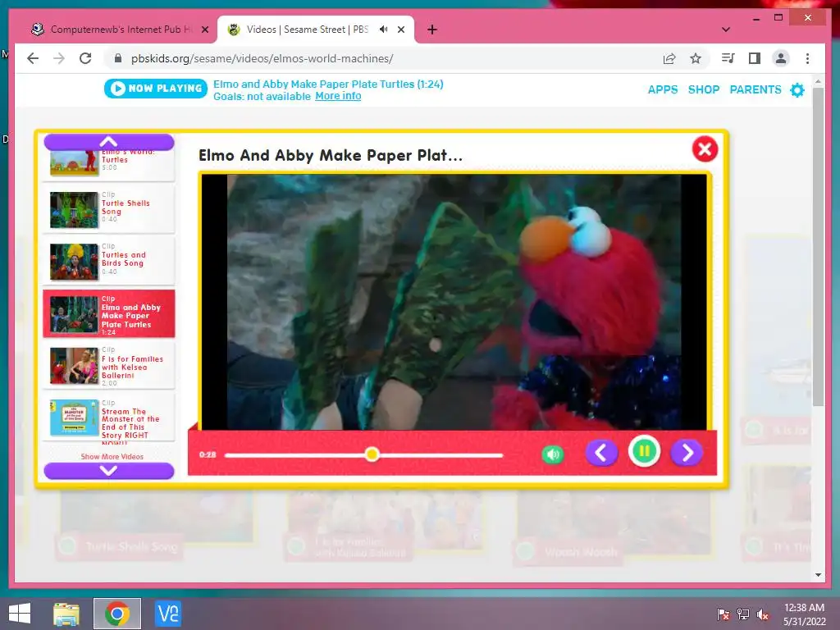Image resolution: width=840 pixels, height=630 pixels.
Task: Mute the tab audio speaker icon
Action: pyautogui.click(x=384, y=30)
